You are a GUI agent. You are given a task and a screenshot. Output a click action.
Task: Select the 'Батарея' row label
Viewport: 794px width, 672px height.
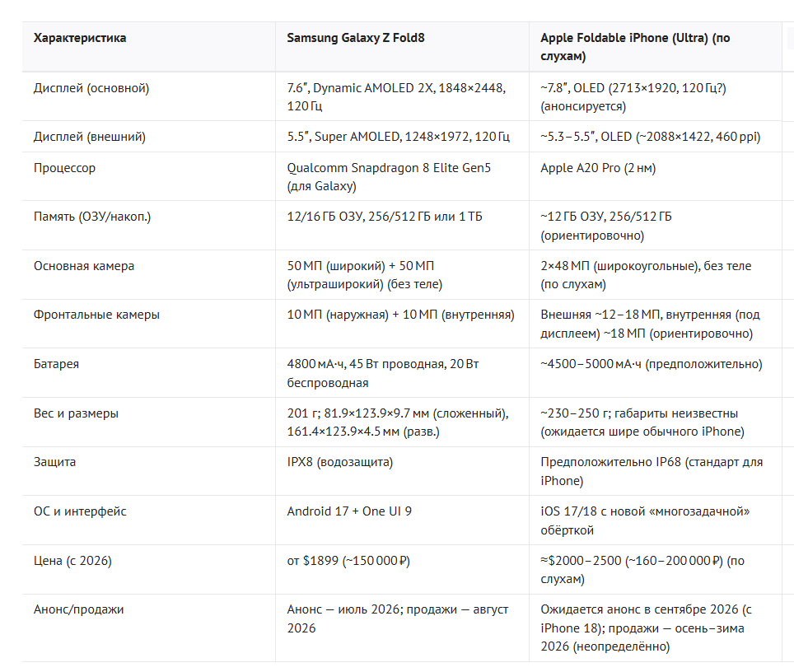pyautogui.click(x=56, y=364)
